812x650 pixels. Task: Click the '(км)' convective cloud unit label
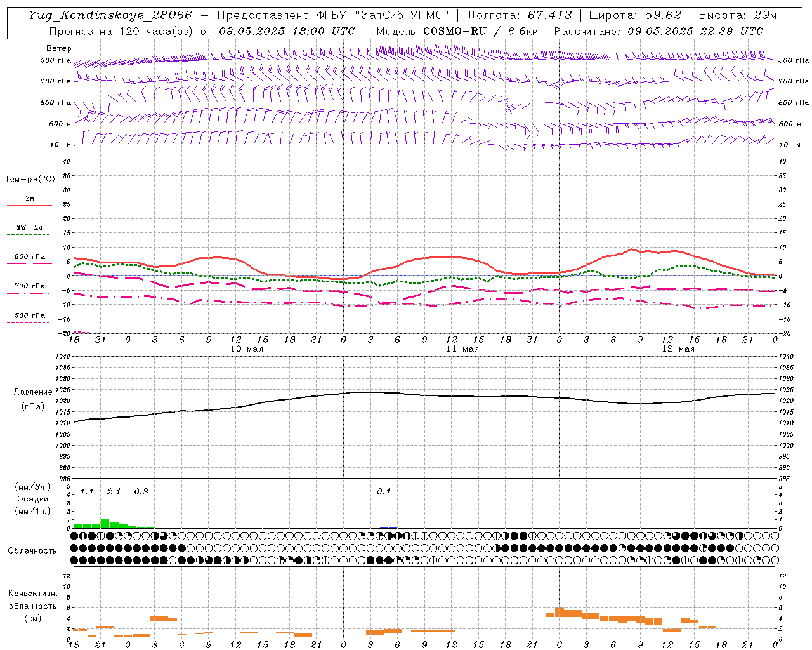tap(33, 618)
